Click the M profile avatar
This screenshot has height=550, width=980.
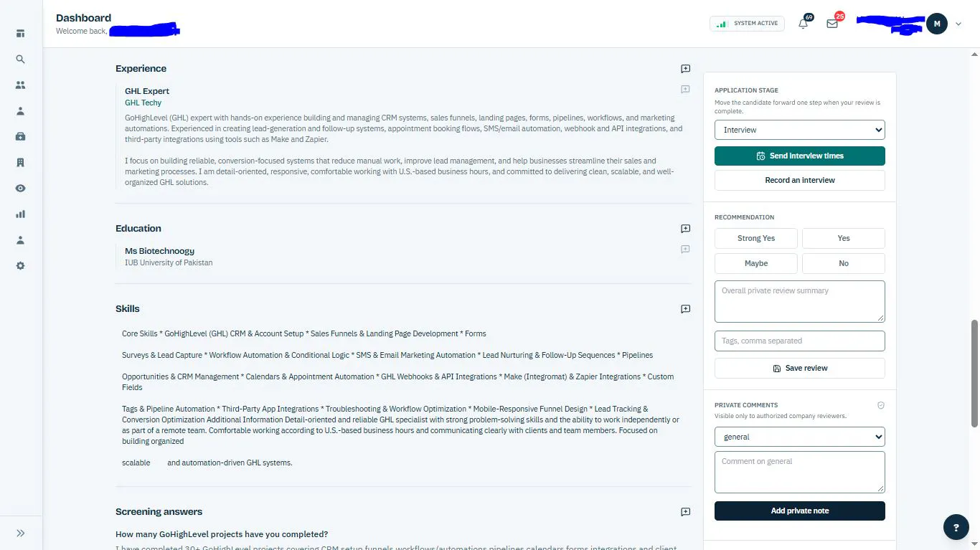(x=936, y=24)
